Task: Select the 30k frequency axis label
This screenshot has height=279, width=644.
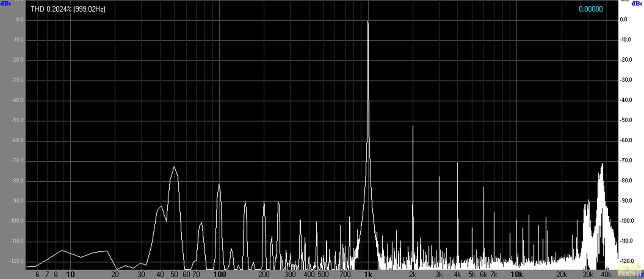Action: 588,274
